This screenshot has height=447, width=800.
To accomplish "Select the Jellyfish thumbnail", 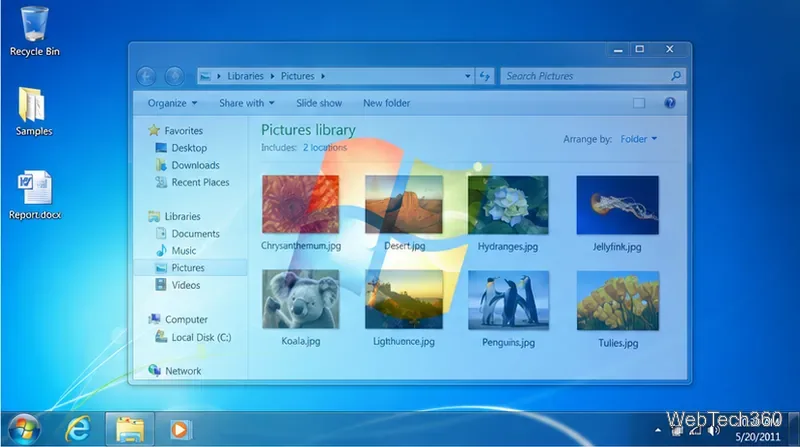I will [x=617, y=205].
